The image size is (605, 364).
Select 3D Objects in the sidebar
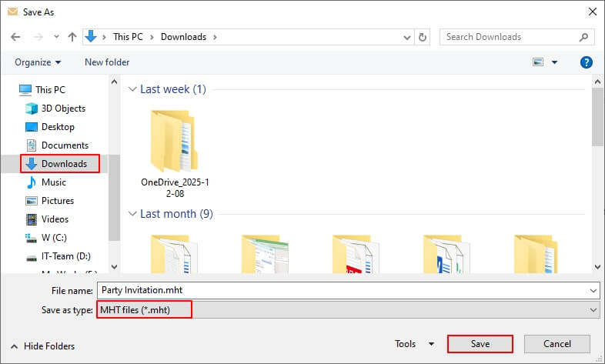pyautogui.click(x=63, y=109)
